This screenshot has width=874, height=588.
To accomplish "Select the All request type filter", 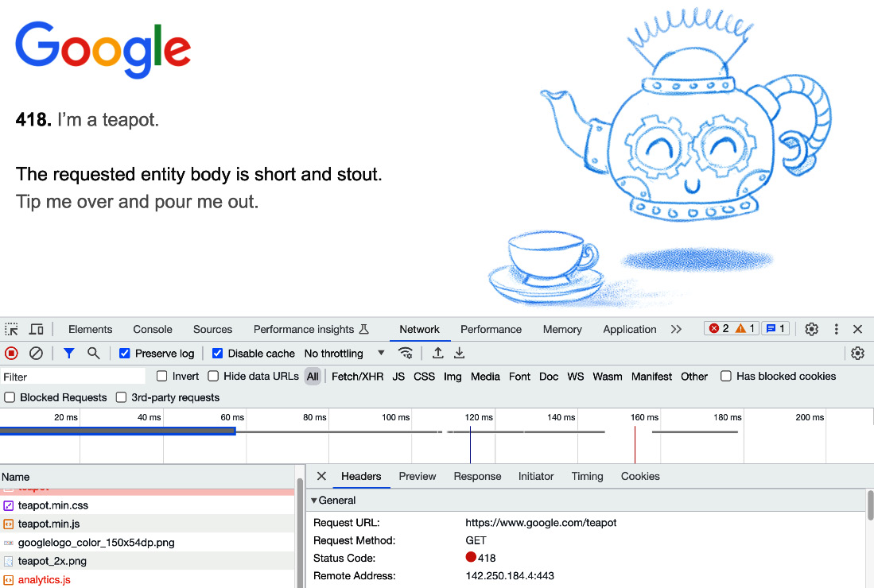I will [313, 377].
